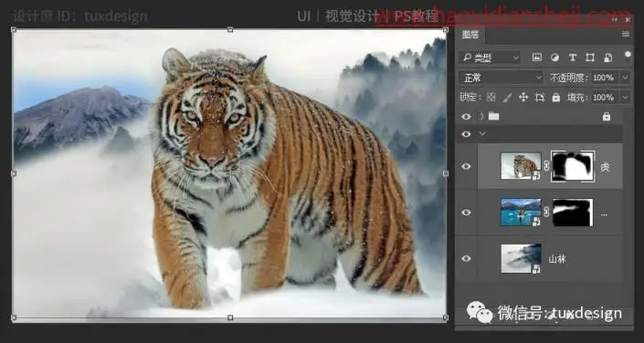Open the 类型 filter type dropdown
The image size is (644, 343).
coord(490,57)
